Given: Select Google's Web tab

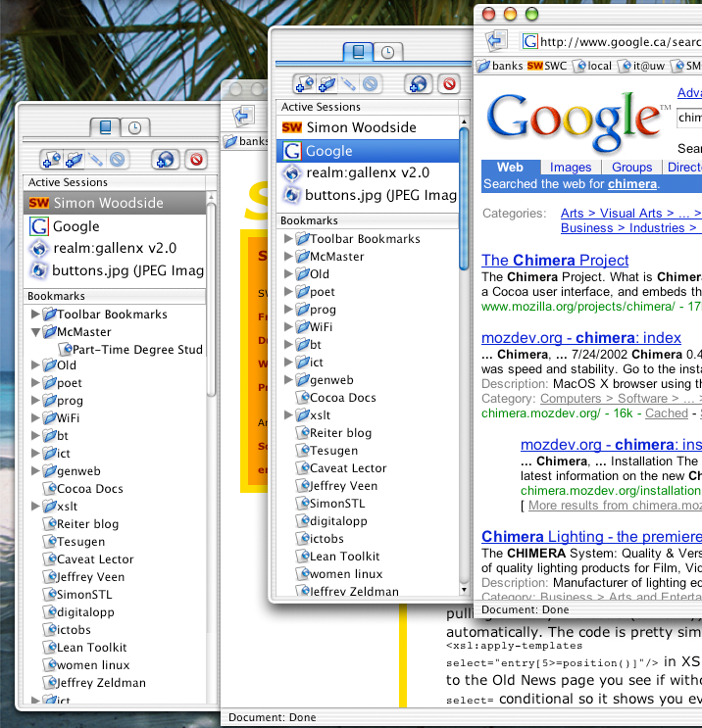Looking at the screenshot, I should [510, 168].
